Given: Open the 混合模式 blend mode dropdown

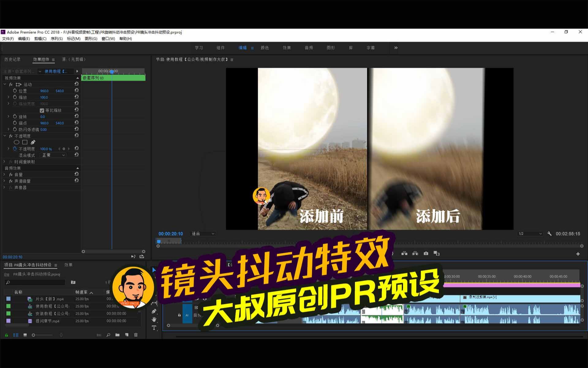Looking at the screenshot, I should (x=53, y=155).
